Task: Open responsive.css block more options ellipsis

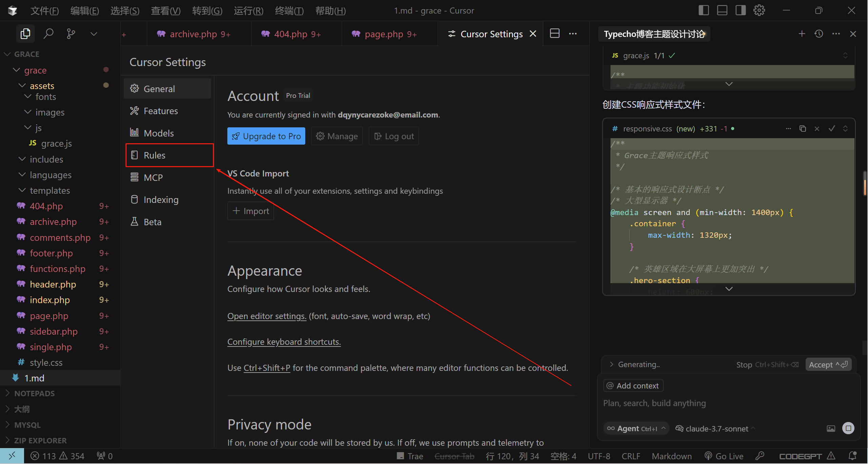Action: [788, 129]
